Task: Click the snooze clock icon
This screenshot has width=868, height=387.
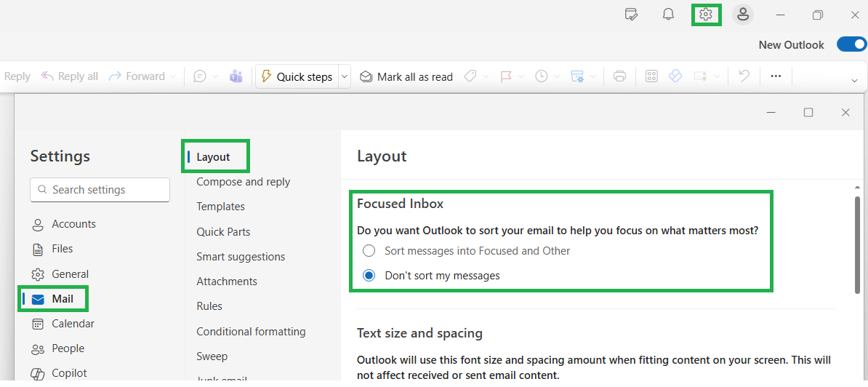Action: (542, 76)
